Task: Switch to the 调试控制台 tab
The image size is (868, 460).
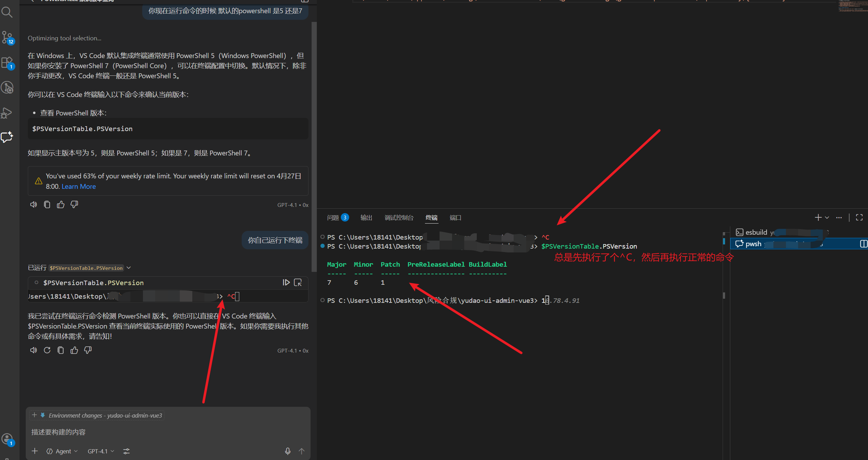Action: 399,217
